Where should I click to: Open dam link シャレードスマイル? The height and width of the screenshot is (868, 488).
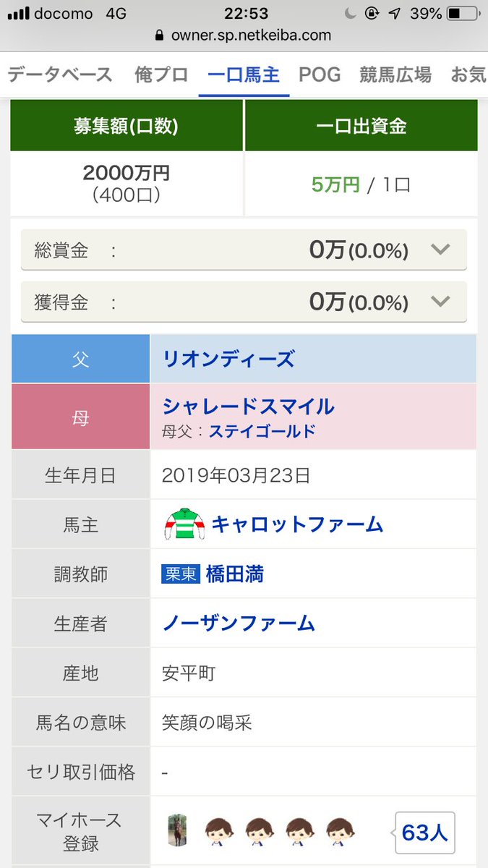pos(249,407)
